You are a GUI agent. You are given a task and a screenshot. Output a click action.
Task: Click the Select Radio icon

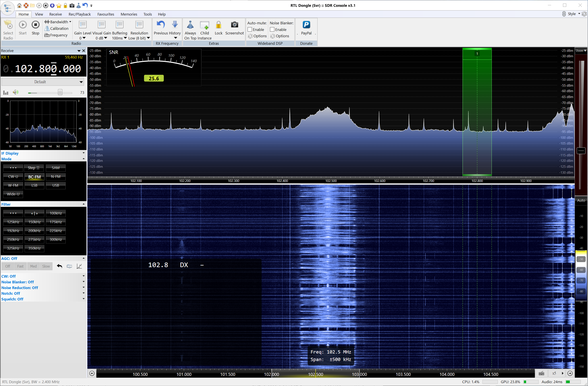coord(8,25)
